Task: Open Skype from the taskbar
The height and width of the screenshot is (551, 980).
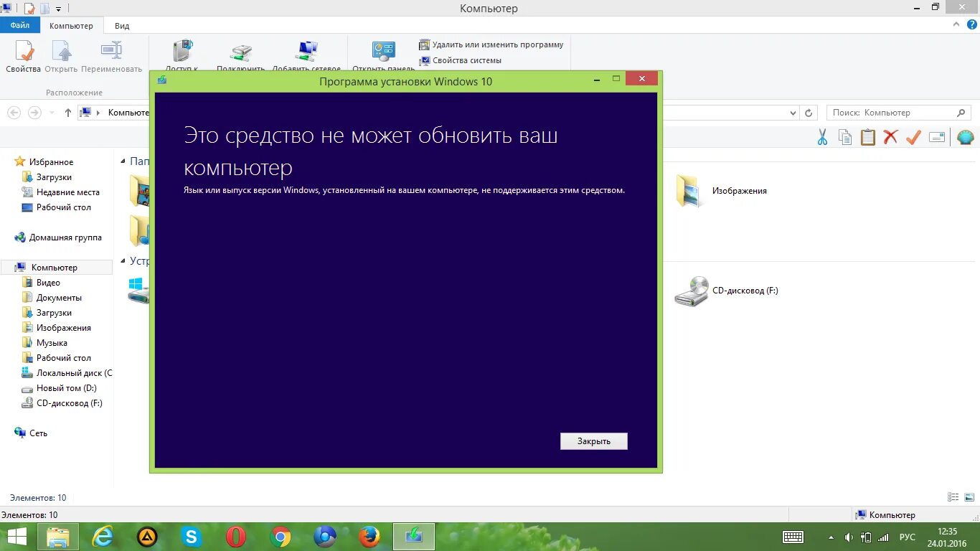Action: pyautogui.click(x=191, y=536)
